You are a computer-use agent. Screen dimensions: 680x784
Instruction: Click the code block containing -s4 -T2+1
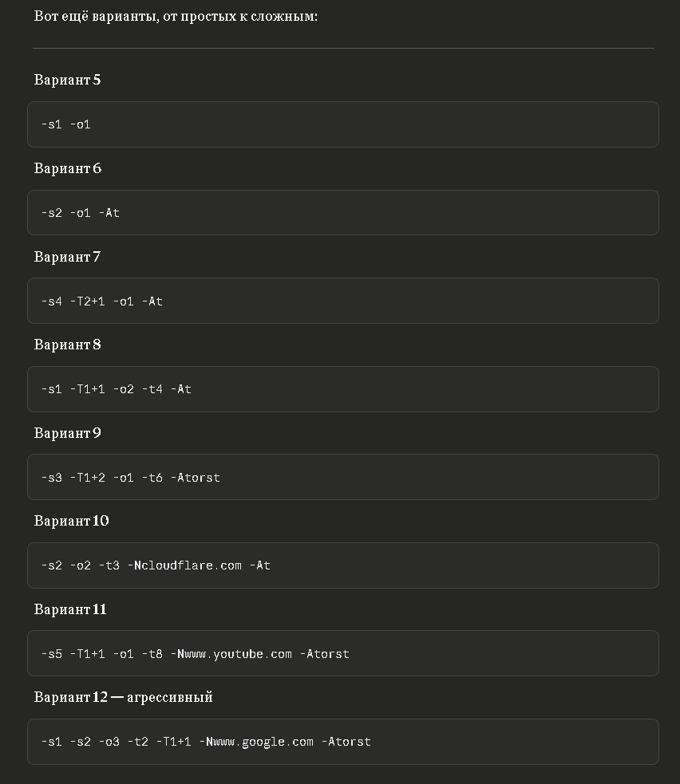342,301
